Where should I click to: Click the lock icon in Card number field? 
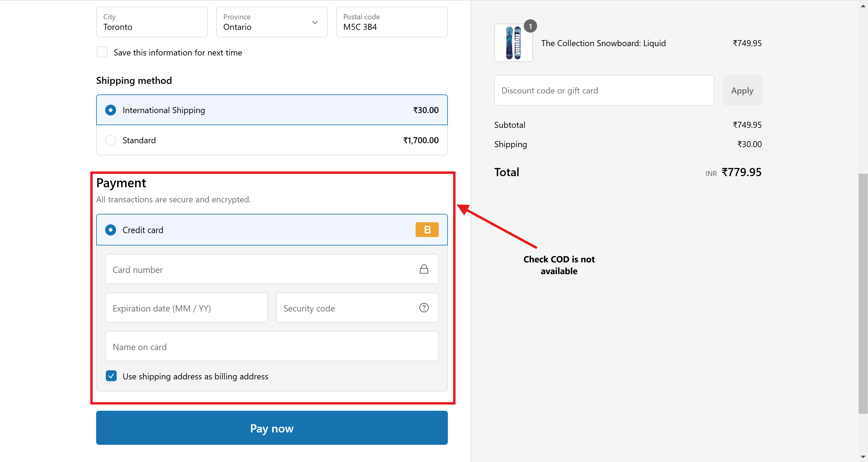pyautogui.click(x=423, y=269)
